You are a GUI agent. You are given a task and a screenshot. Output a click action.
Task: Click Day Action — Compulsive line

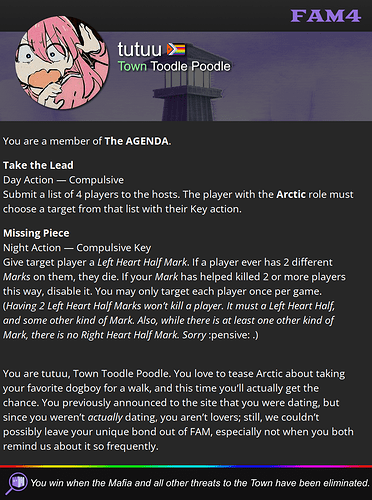(63, 180)
